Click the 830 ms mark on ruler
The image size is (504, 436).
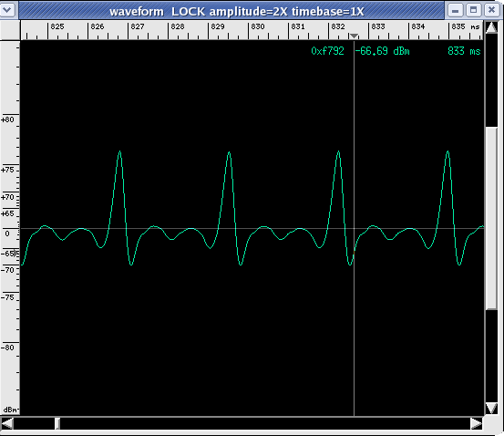click(x=258, y=26)
